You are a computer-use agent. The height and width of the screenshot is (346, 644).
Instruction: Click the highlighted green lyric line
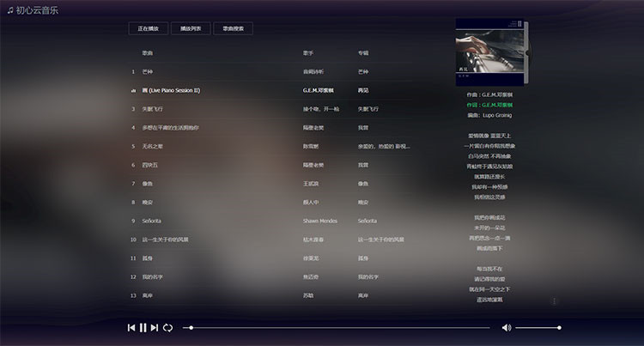489,105
